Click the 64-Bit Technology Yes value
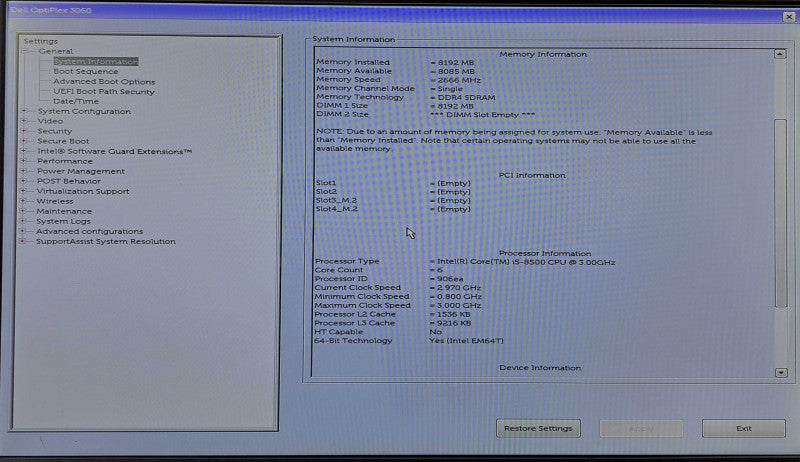The width and height of the screenshot is (800, 462). coord(466,341)
